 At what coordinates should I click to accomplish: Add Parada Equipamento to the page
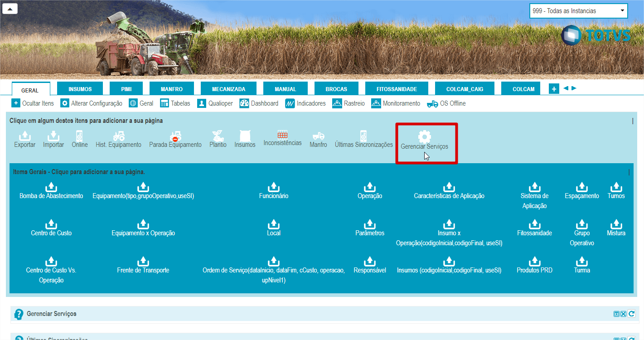click(175, 139)
